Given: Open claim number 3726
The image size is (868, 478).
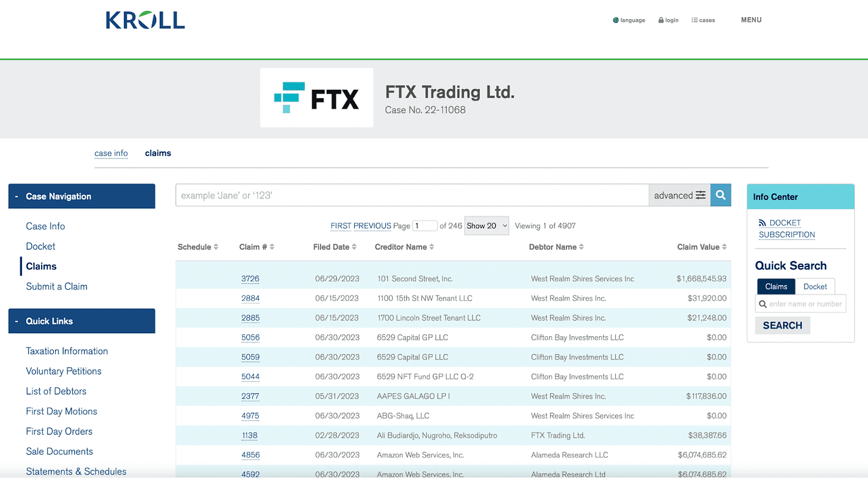Looking at the screenshot, I should point(250,278).
